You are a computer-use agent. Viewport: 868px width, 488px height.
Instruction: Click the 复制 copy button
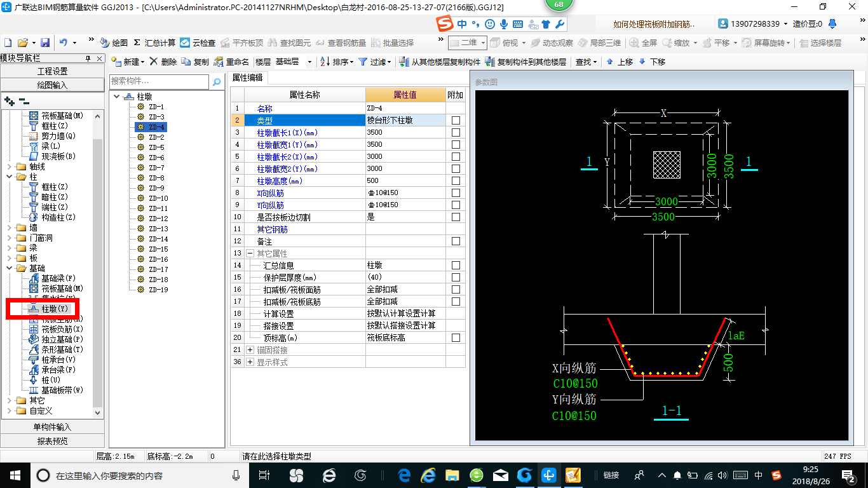tap(195, 62)
